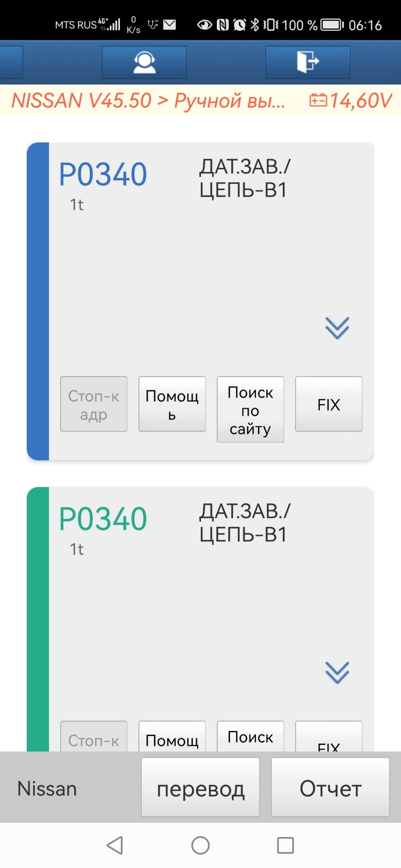This screenshot has height=868, width=401.
Task: Tap the перевод button
Action: [200, 789]
